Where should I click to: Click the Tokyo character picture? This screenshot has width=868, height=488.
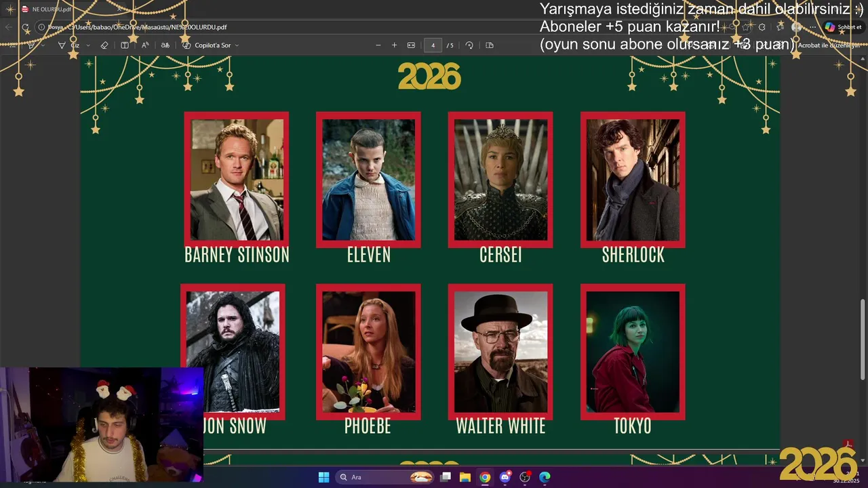click(633, 352)
